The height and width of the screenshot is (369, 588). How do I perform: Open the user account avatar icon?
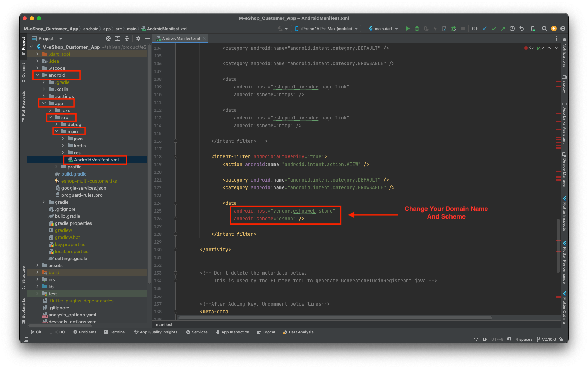(563, 29)
